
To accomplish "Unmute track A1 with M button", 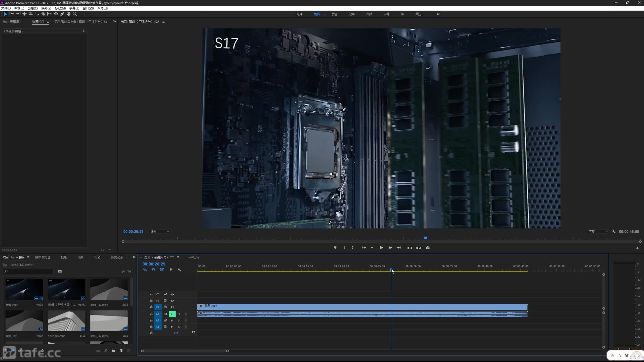I will tap(172, 314).
